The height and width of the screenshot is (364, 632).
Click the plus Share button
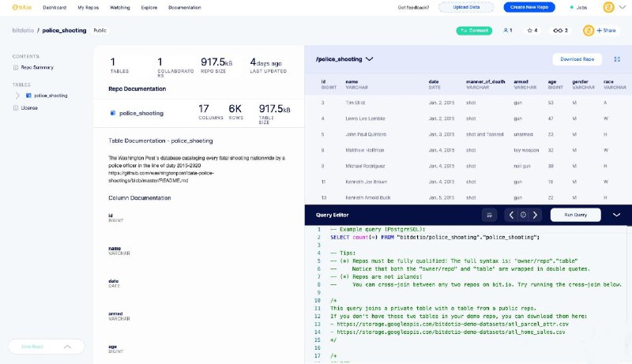pos(606,31)
